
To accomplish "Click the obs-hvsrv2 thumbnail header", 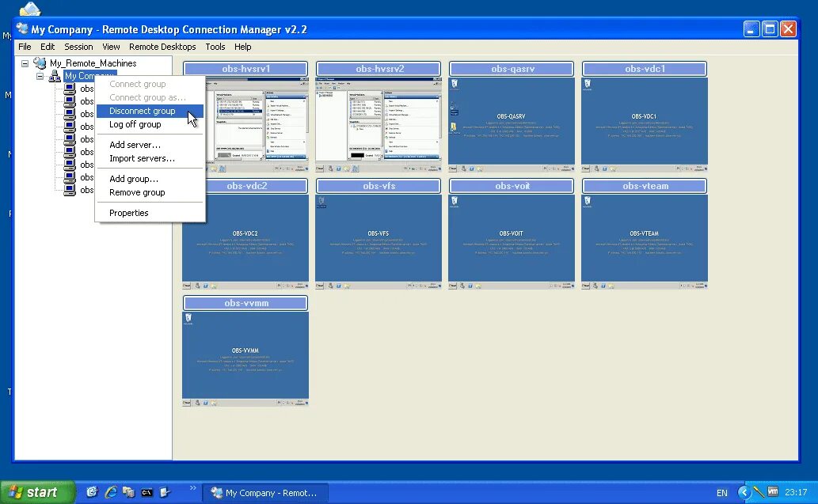I will click(379, 69).
